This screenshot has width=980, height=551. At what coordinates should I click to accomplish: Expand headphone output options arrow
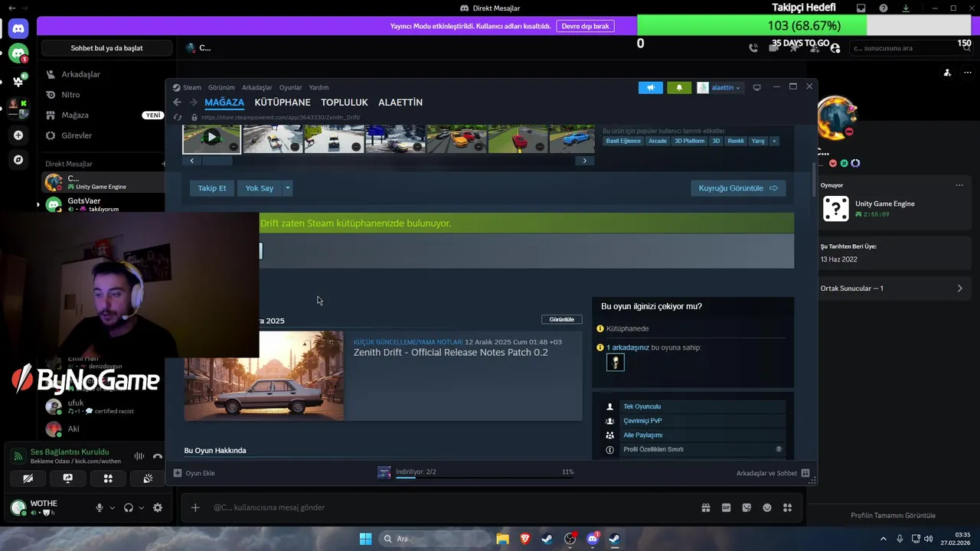(x=141, y=507)
